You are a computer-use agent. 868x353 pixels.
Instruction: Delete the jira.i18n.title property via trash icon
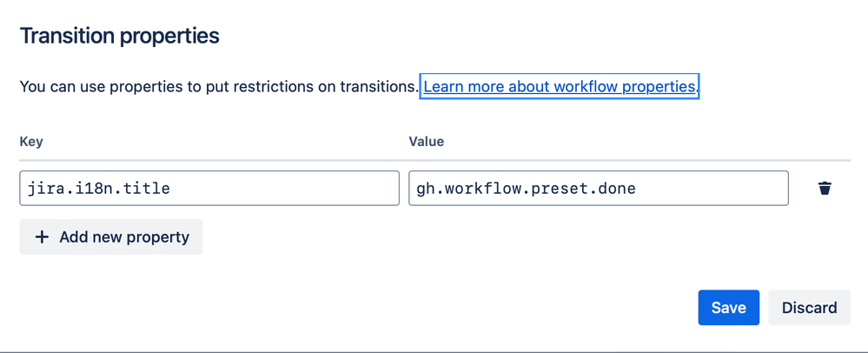click(825, 189)
